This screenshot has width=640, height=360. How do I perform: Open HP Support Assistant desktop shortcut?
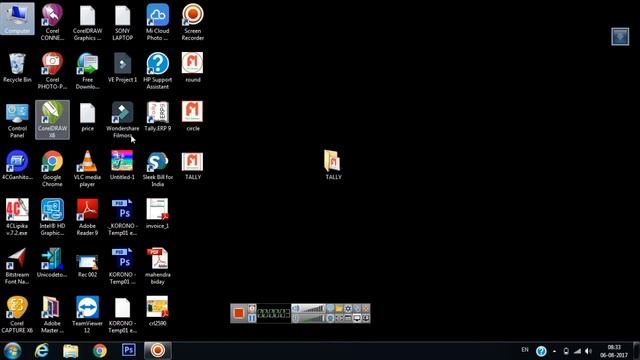coord(158,71)
